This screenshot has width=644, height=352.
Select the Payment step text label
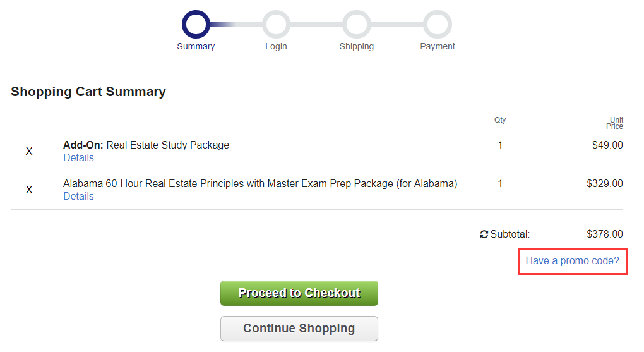click(438, 46)
